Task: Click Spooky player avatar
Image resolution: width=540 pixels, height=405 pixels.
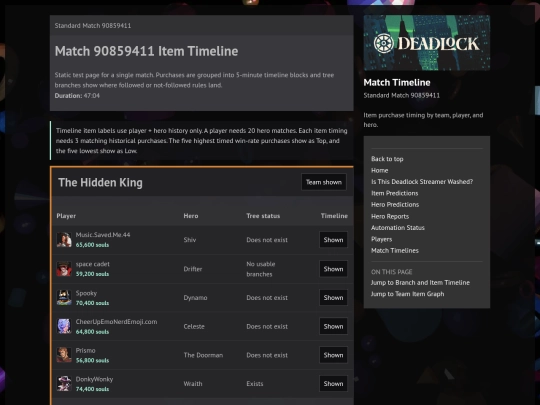Action: click(64, 298)
